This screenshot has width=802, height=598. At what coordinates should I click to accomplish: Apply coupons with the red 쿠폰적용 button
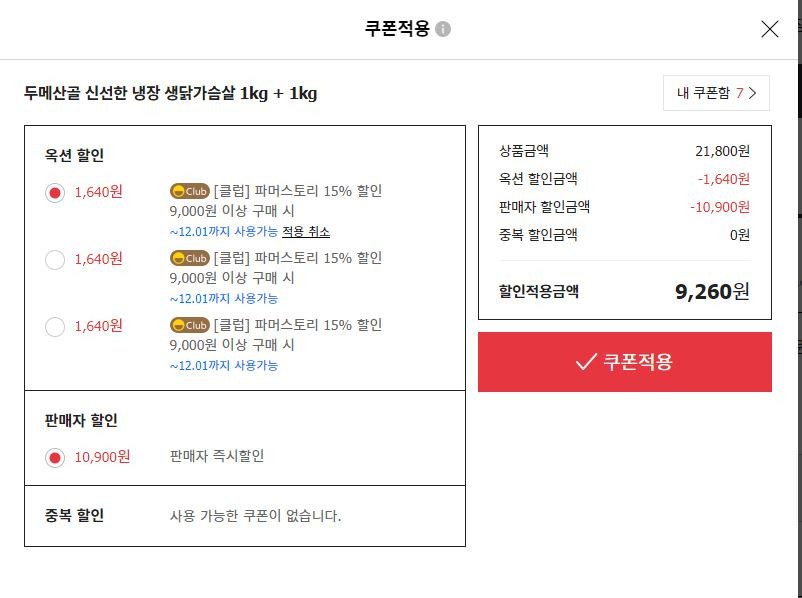click(625, 362)
